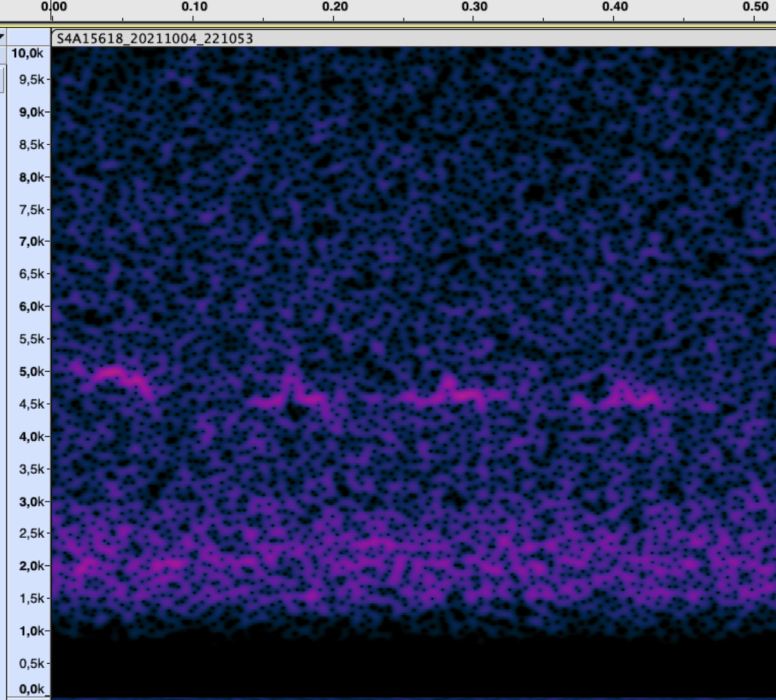Screen dimensions: 776x700
Task: Click the 7,5k frequency scale label
Action: pos(28,209)
